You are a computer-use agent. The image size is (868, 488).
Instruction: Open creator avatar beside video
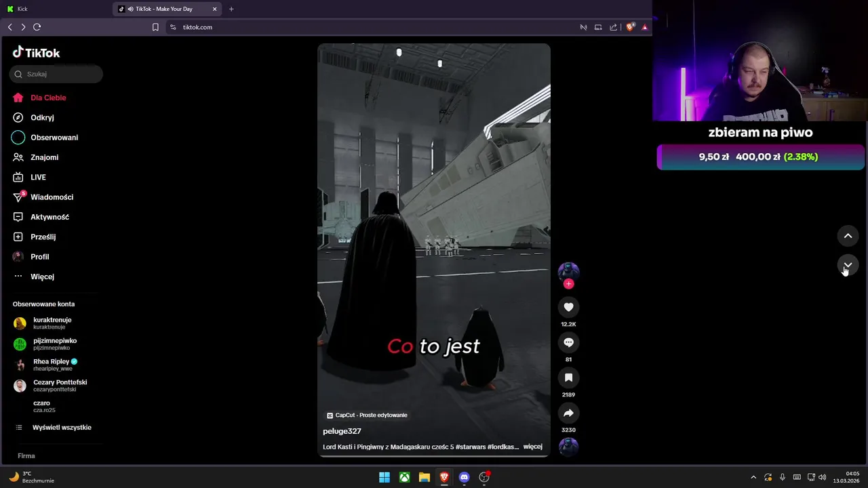568,271
